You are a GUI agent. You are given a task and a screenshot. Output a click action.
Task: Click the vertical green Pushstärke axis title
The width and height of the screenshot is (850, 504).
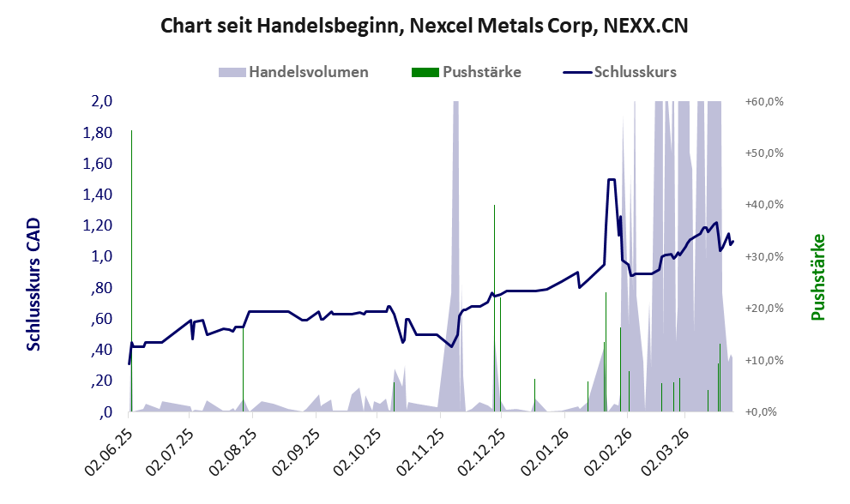pos(817,278)
